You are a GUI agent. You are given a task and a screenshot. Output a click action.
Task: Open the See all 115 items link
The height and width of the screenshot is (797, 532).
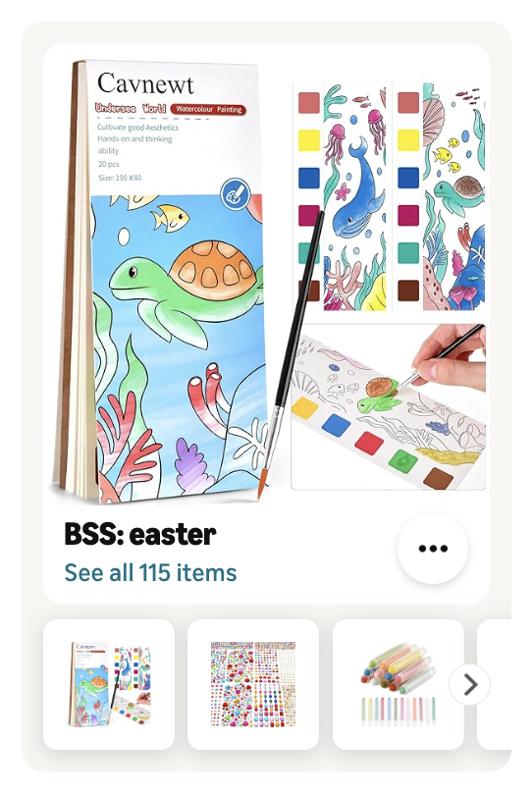tap(150, 573)
